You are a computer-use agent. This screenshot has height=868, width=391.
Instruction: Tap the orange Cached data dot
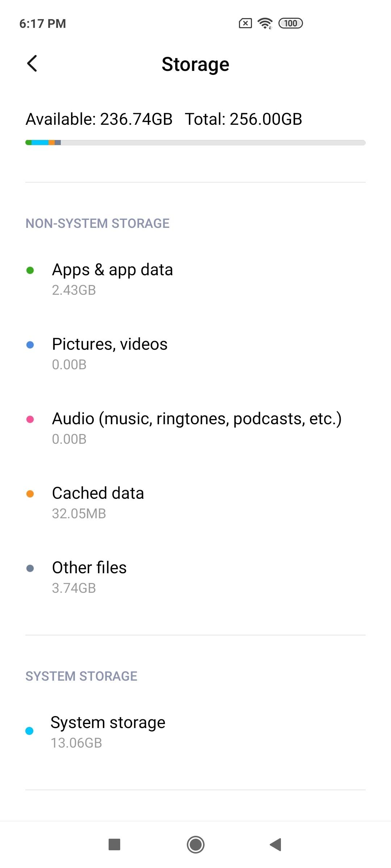coord(30,494)
